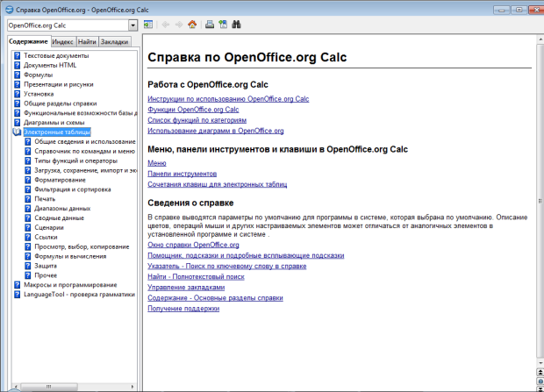This screenshot has width=544, height=392.
Task: Click the Back arrow icon
Action: (x=166, y=25)
